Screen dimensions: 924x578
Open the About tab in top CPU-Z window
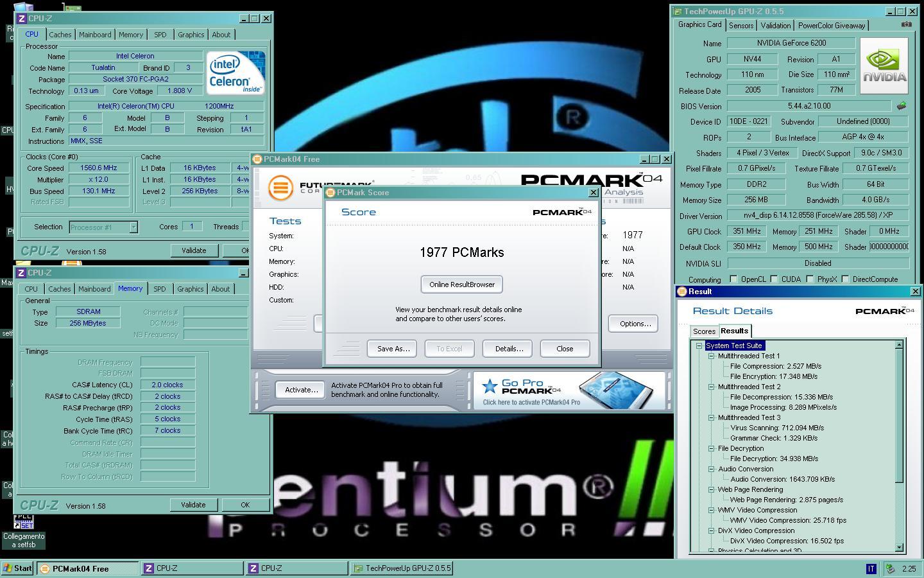[x=221, y=35]
